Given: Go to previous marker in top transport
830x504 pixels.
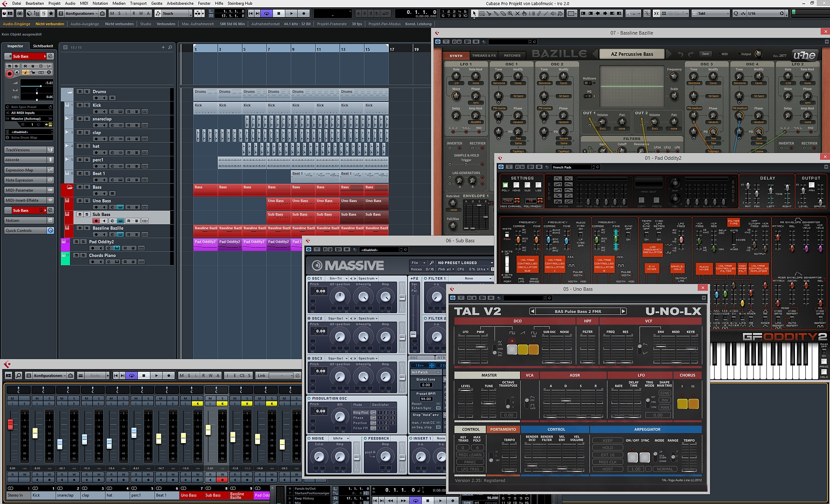Looking at the screenshot, I should pos(251,13).
